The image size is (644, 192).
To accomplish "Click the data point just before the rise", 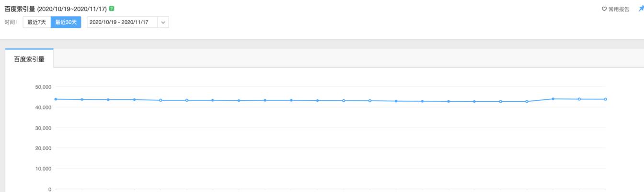I will (527, 101).
